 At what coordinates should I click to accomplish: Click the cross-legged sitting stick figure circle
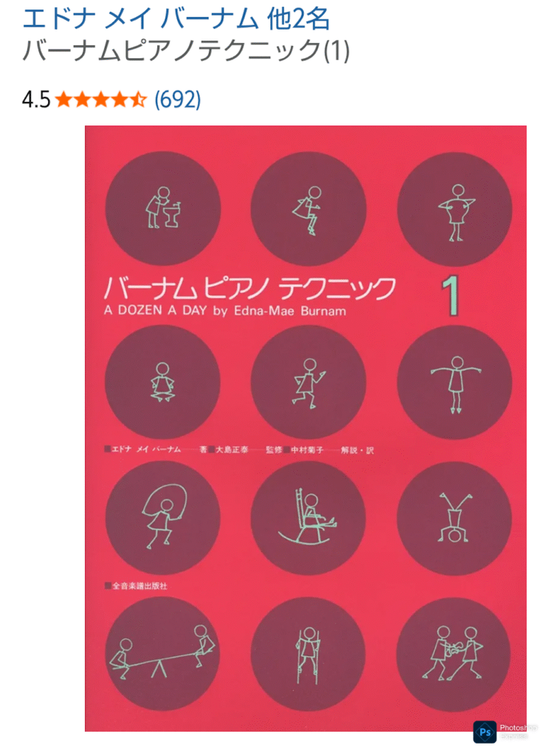tap(163, 382)
